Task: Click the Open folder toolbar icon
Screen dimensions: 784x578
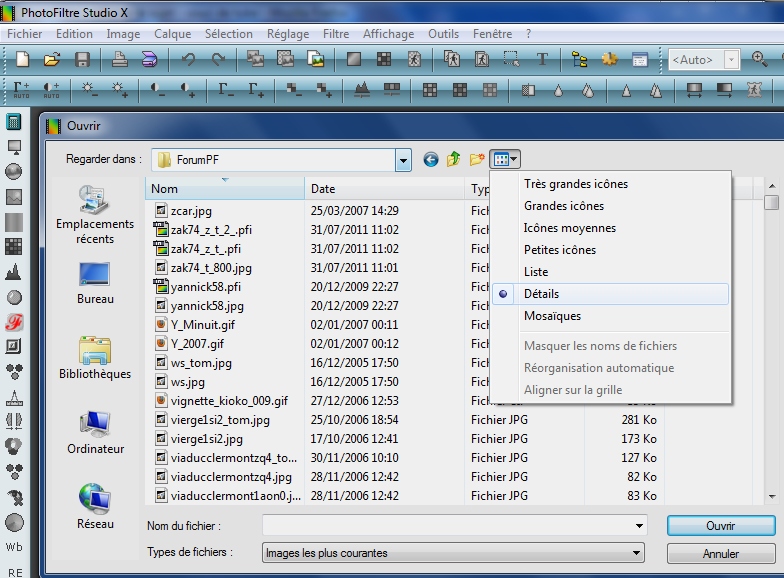Action: click(52, 60)
